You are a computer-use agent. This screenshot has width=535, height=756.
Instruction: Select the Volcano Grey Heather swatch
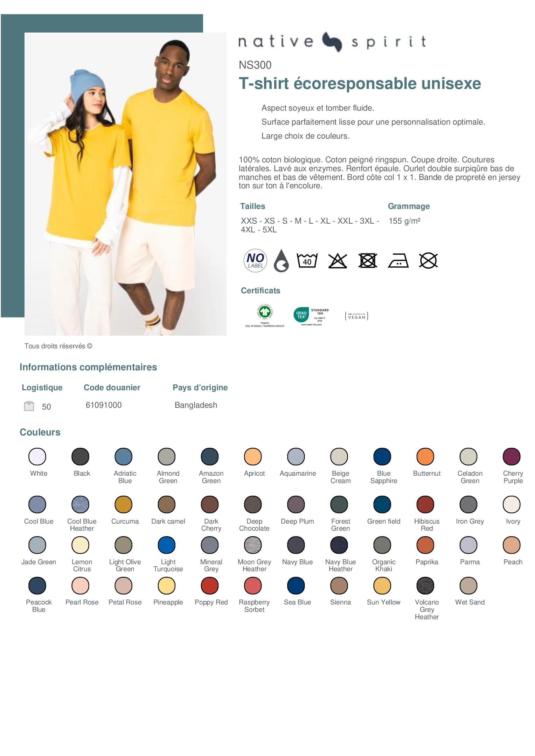click(x=425, y=586)
